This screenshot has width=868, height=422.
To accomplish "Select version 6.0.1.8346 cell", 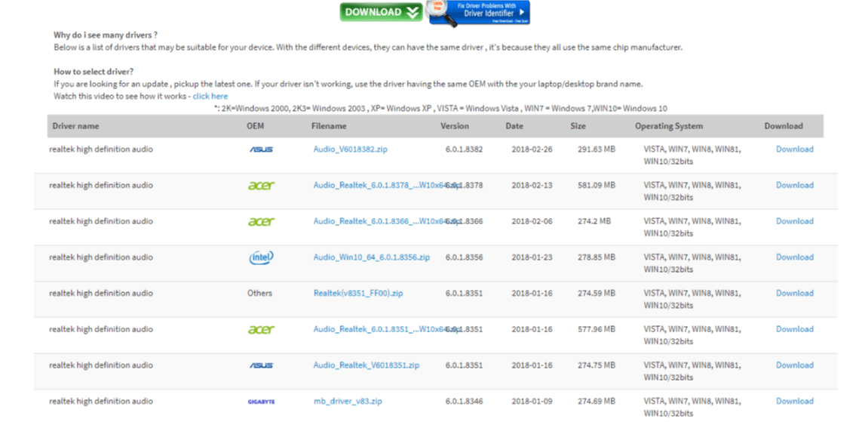I will tap(464, 401).
